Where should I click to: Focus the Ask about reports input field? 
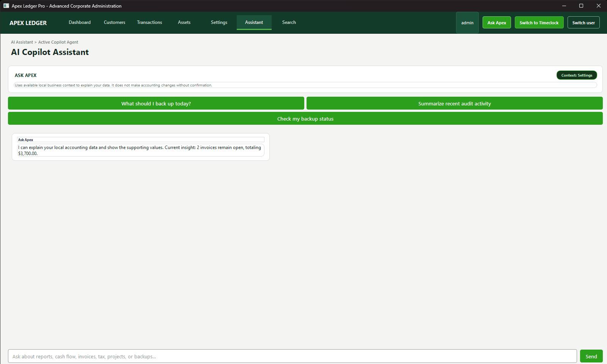pos(292,356)
